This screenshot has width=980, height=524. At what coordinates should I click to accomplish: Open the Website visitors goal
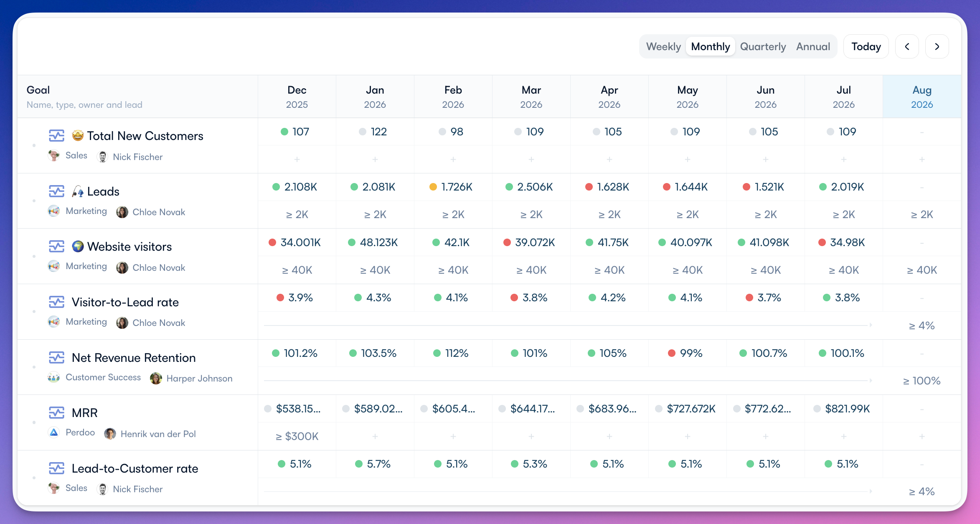[129, 247]
